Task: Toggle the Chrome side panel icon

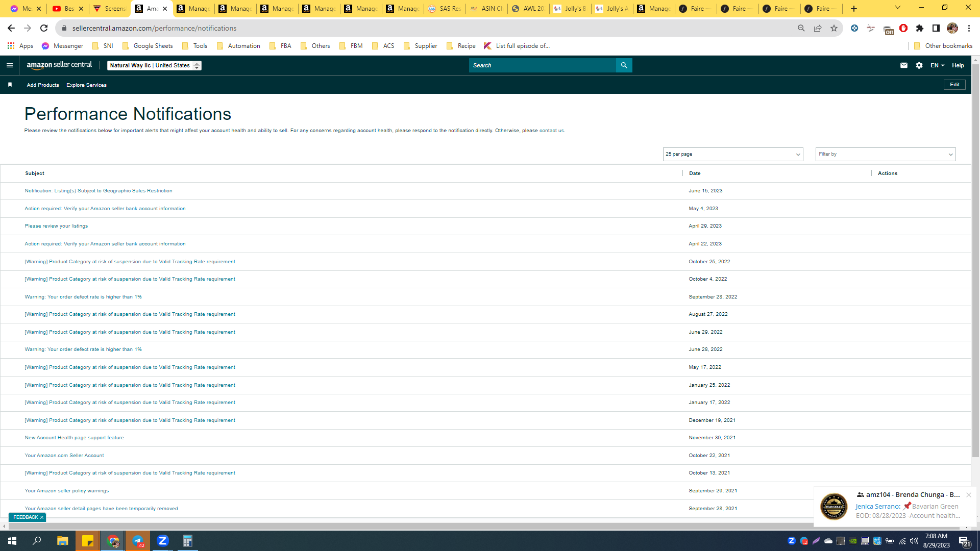Action: [936, 28]
